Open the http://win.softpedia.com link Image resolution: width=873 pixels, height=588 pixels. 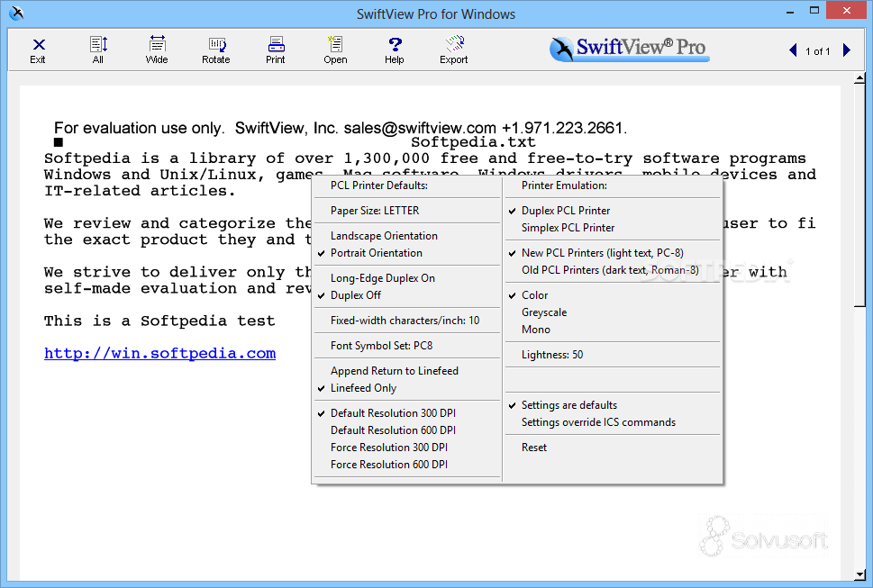click(x=159, y=354)
